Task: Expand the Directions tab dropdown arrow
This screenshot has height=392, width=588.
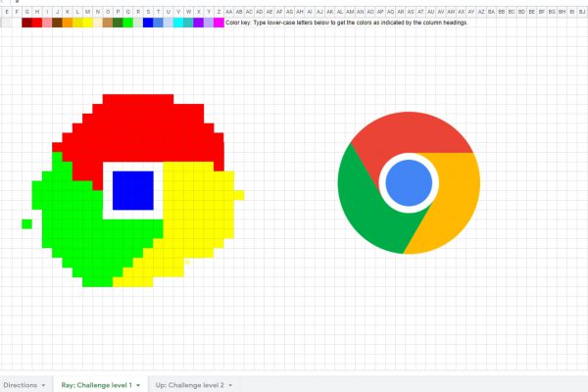Action: pyautogui.click(x=43, y=385)
